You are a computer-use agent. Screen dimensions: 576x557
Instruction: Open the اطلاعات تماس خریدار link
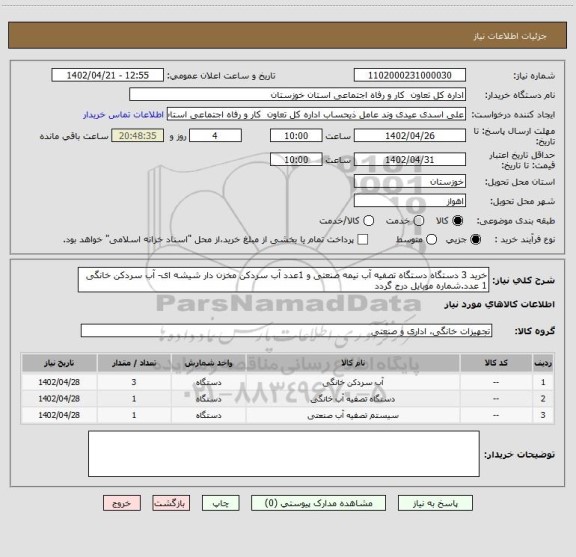pos(123,115)
